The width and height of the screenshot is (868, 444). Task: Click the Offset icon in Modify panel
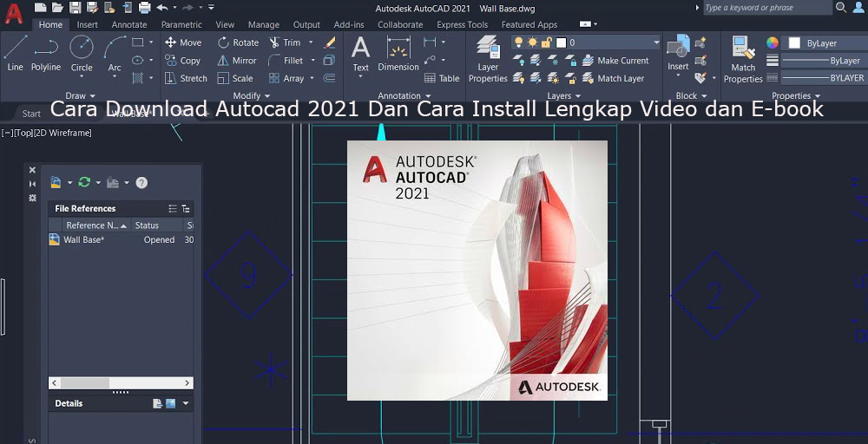[329, 78]
